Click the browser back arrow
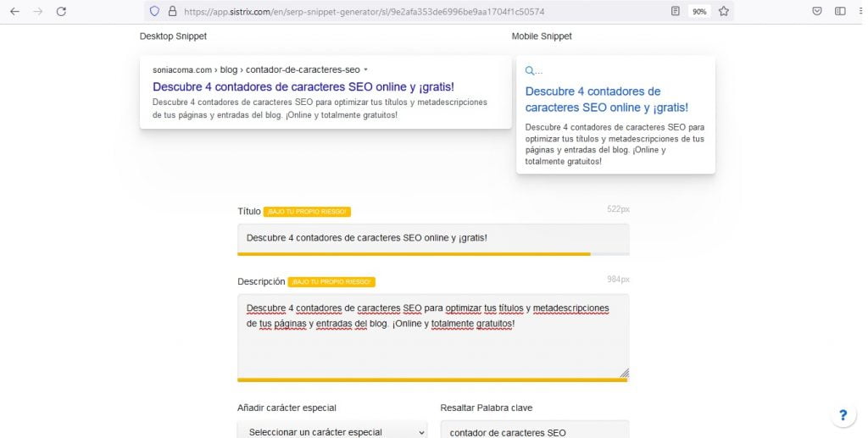868x438 pixels. 14,12
